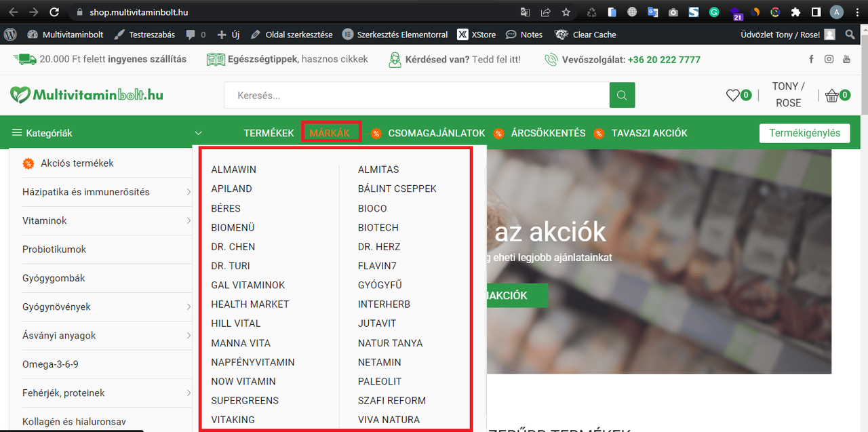Click the globe extension icon
This screenshot has height=432, width=868.
[x=632, y=12]
